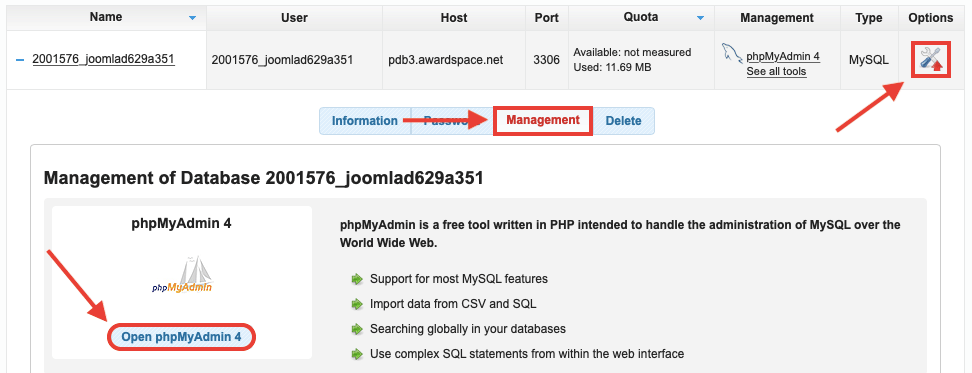Click the Name column header

(x=105, y=18)
